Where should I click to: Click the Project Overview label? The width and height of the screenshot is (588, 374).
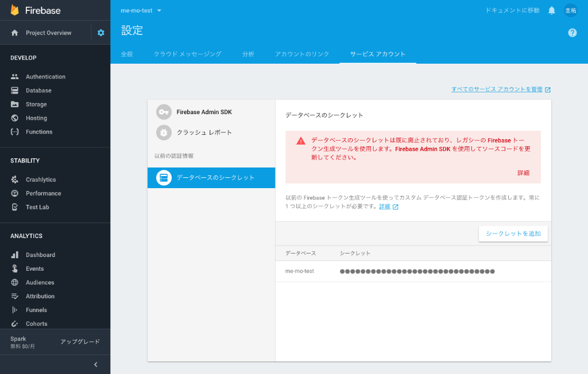click(x=48, y=33)
